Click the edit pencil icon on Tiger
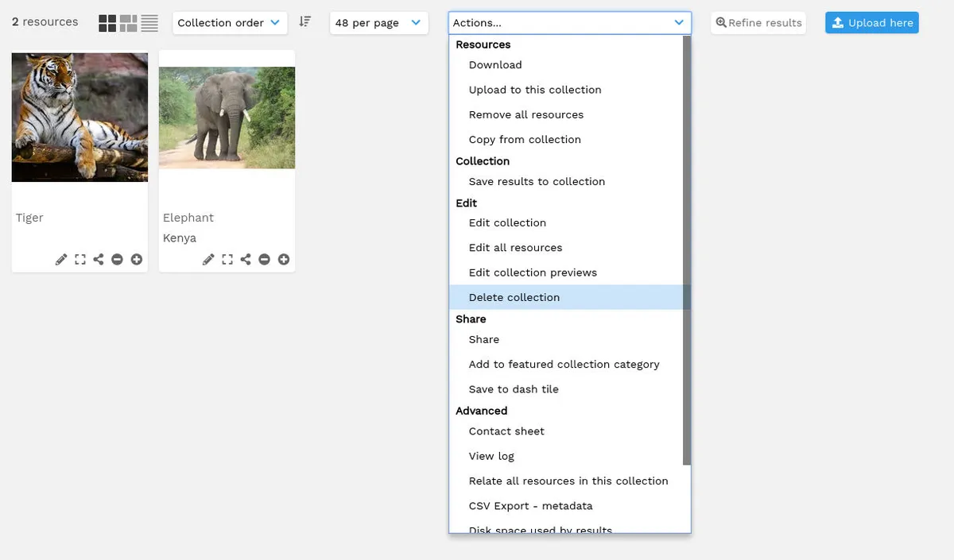This screenshot has width=954, height=560. (61, 260)
